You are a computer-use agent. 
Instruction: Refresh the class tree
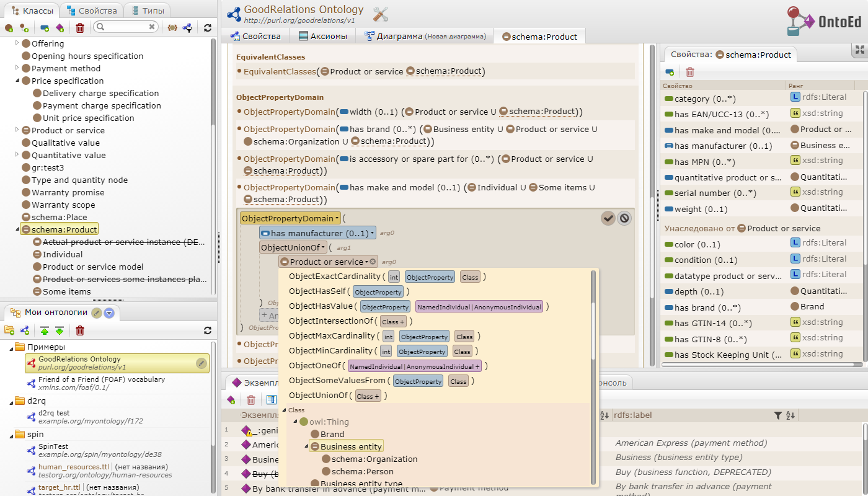(208, 28)
